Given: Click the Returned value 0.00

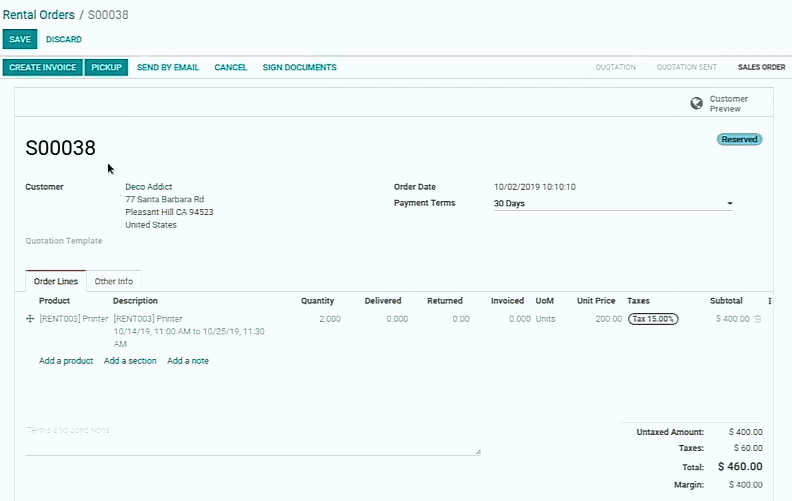Looking at the screenshot, I should [x=461, y=319].
